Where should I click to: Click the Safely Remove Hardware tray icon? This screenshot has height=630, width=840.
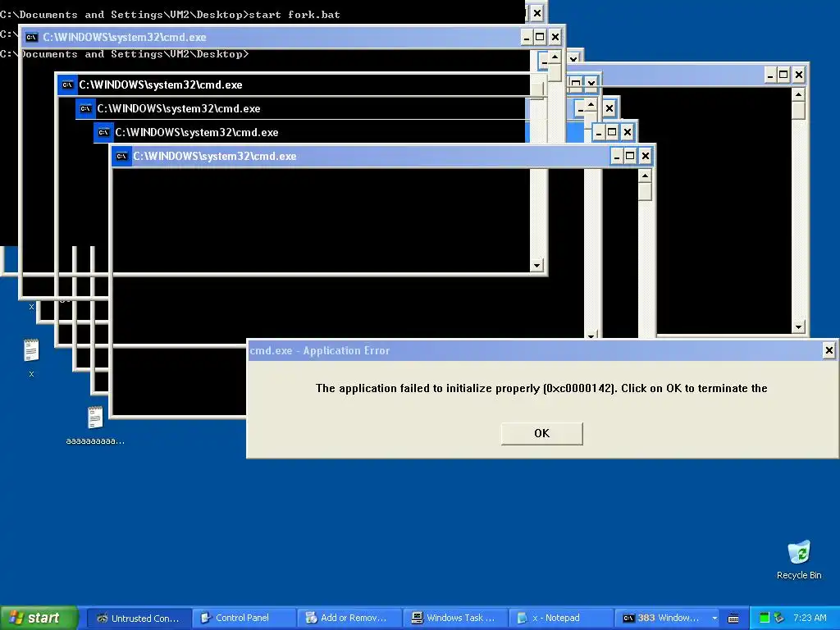[779, 618]
